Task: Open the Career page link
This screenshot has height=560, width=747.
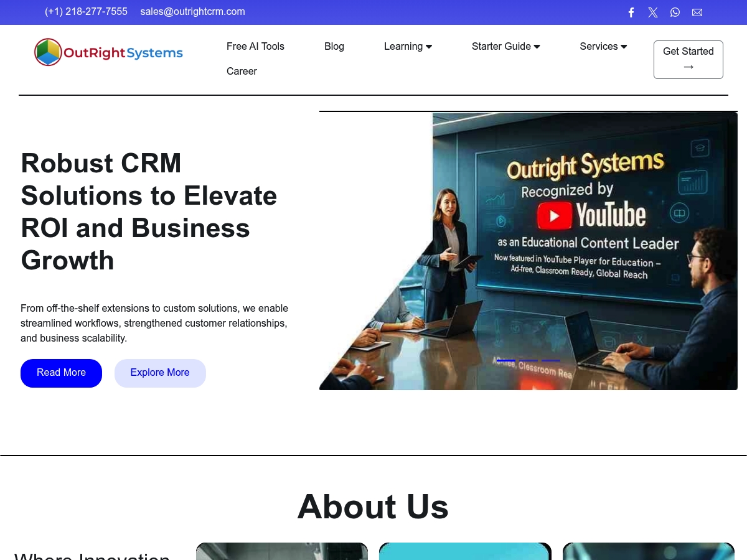Action: click(242, 71)
